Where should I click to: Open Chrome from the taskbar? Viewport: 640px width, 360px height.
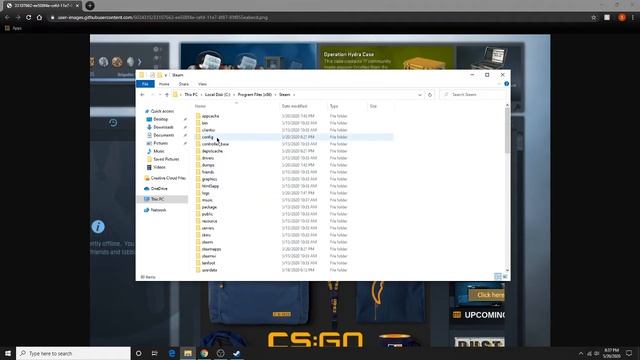[x=204, y=353]
